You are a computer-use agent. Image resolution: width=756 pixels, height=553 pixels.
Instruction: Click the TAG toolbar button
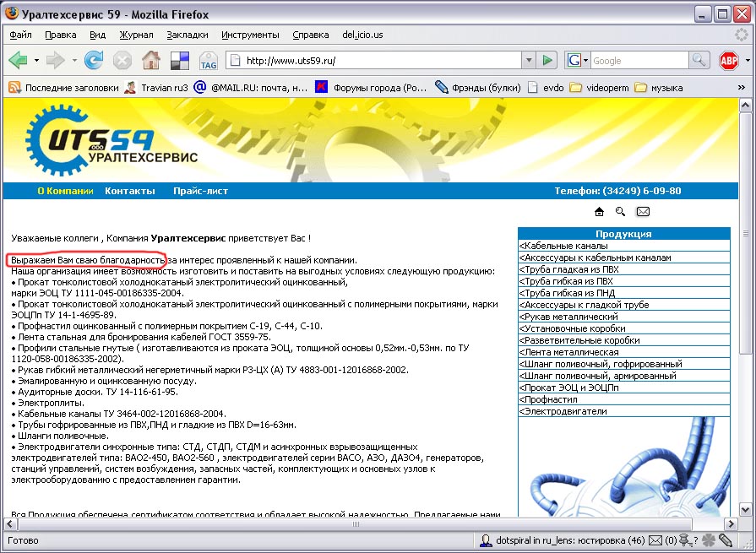[209, 61]
